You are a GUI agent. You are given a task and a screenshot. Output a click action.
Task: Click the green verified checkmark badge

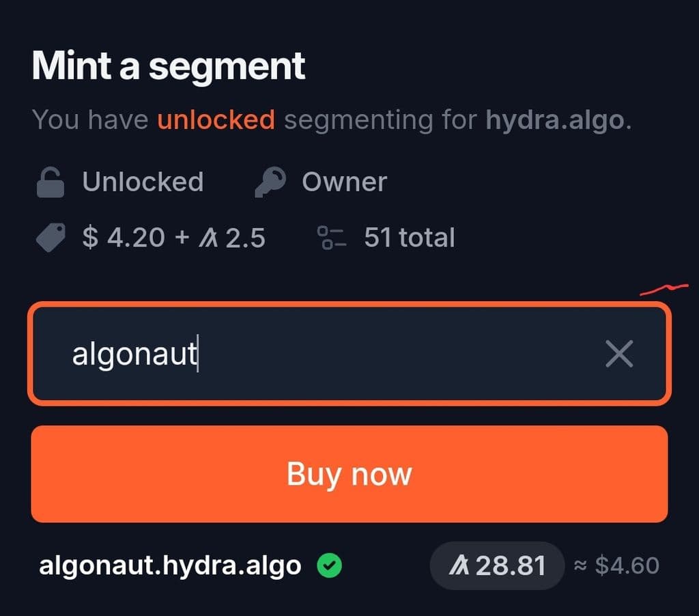pos(330,565)
